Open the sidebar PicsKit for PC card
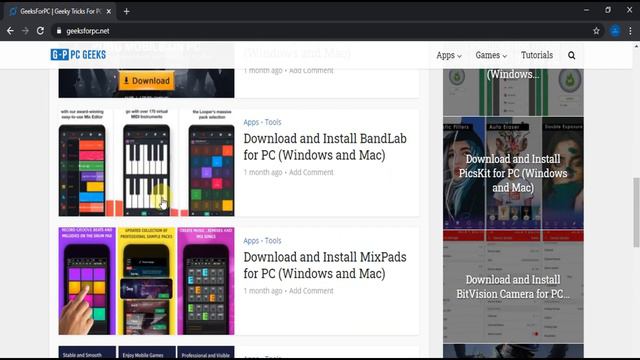The image size is (640, 360). tap(513, 173)
